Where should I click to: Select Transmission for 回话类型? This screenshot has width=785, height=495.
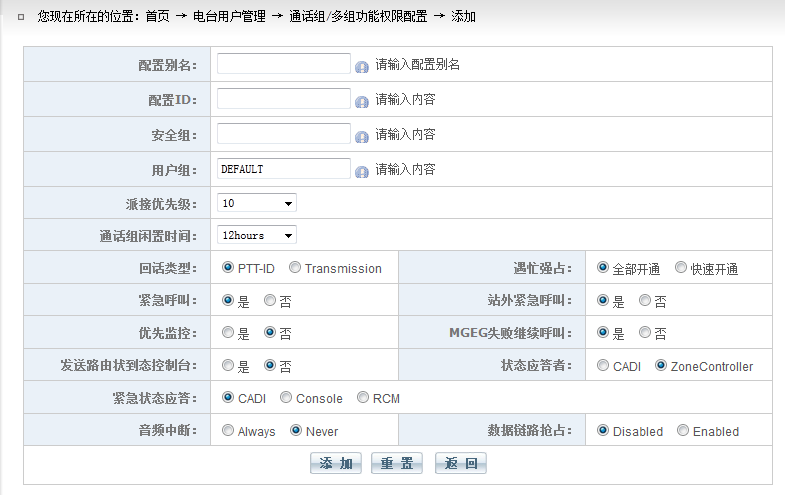295,268
